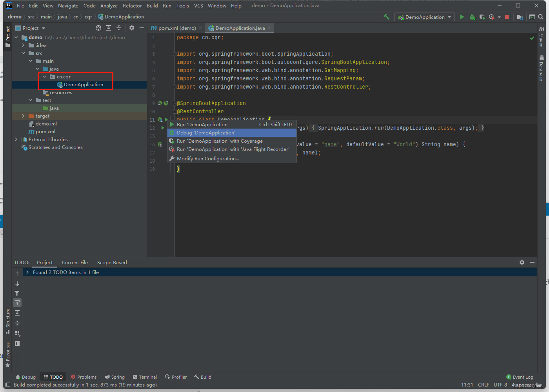Close the DemoApplication.java editor tab
The height and width of the screenshot is (392, 549).
pyautogui.click(x=269, y=28)
